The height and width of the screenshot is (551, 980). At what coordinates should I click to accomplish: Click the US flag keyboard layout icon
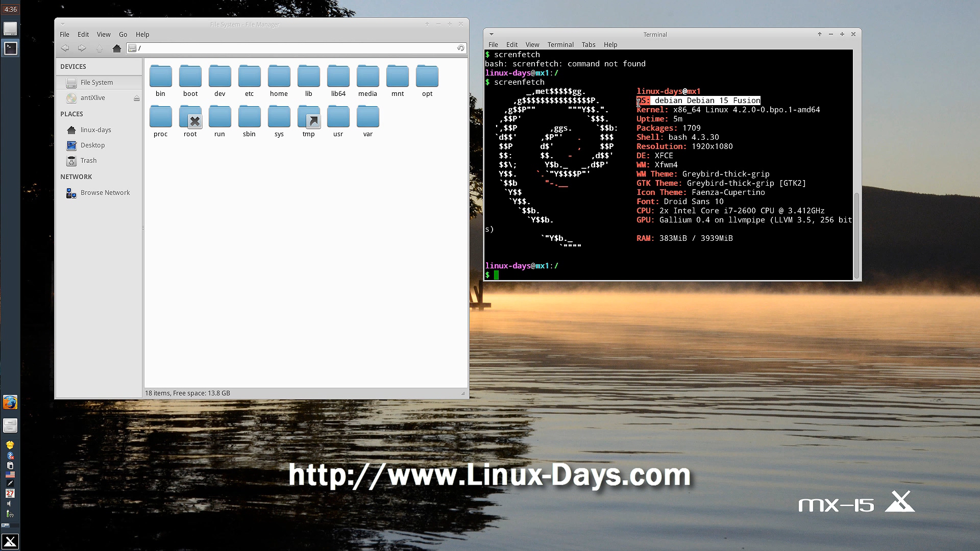point(10,474)
